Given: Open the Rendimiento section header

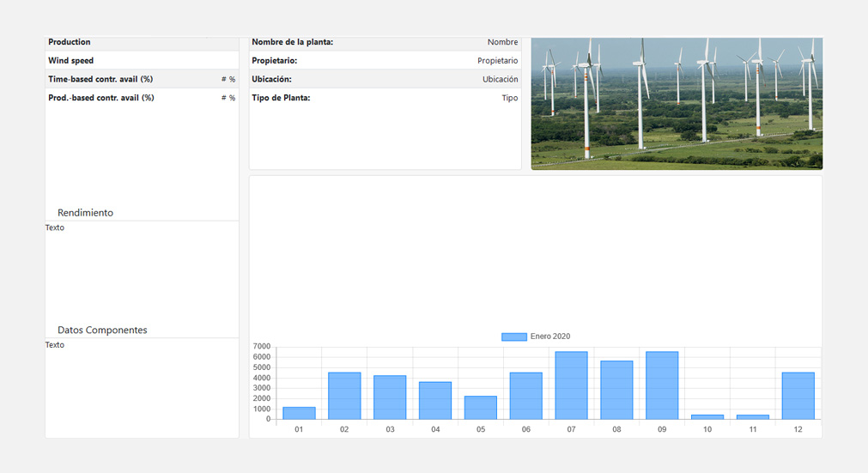Looking at the screenshot, I should pos(85,212).
